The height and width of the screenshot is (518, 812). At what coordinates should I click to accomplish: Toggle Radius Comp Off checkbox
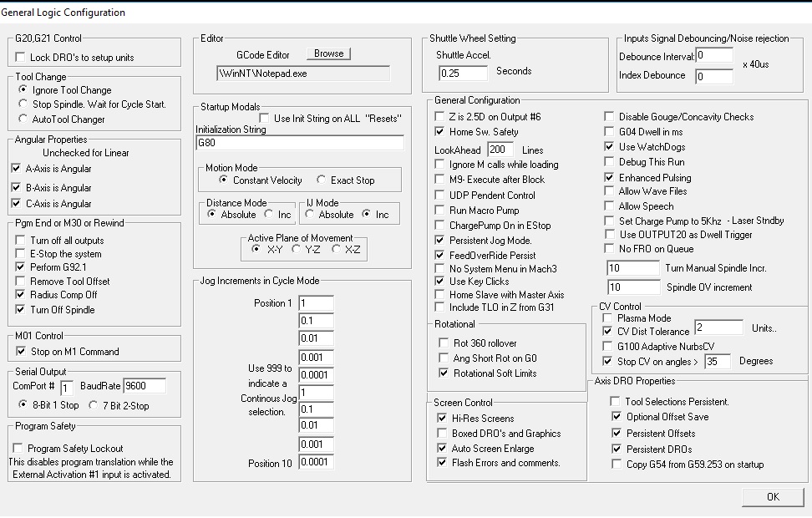click(20, 294)
